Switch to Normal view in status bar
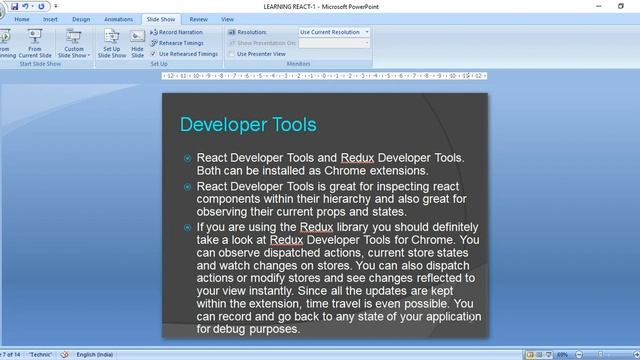 tap(530, 355)
